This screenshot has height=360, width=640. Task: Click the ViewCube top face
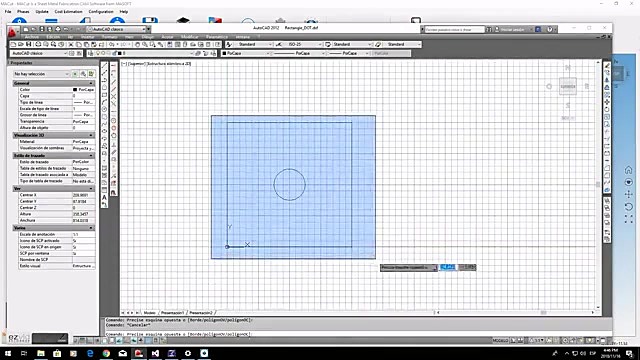[x=568, y=86]
